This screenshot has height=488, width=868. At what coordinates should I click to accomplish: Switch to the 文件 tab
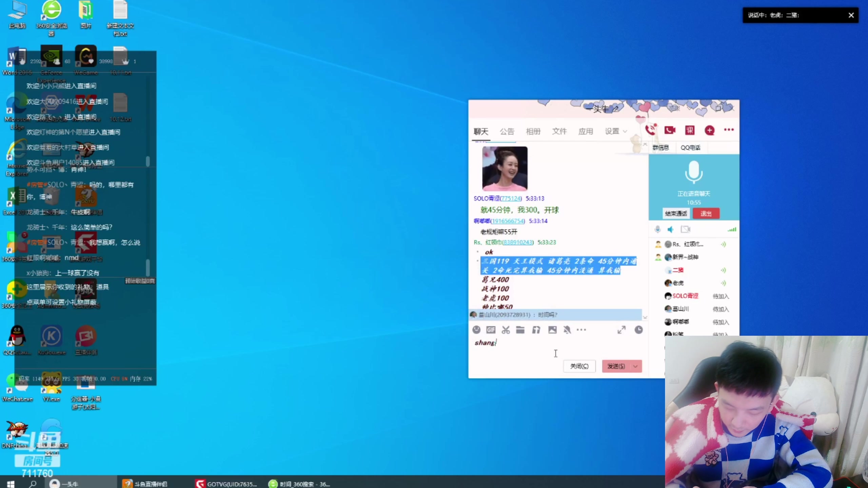[559, 131]
